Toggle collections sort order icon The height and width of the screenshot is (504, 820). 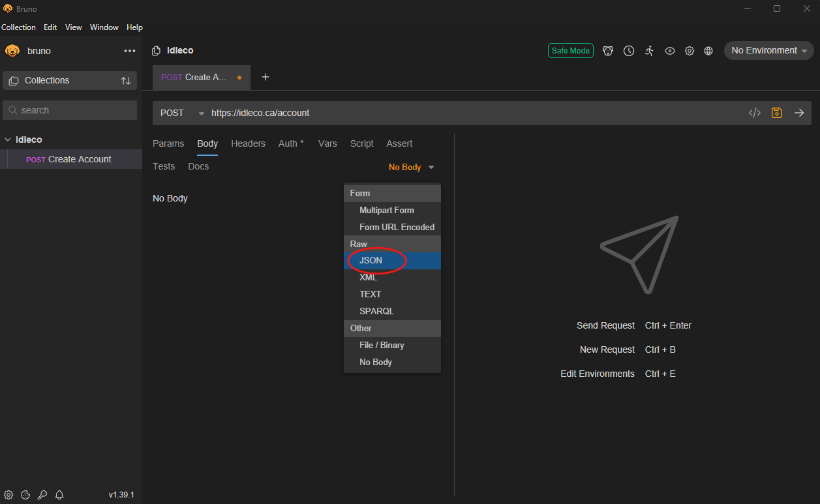126,81
